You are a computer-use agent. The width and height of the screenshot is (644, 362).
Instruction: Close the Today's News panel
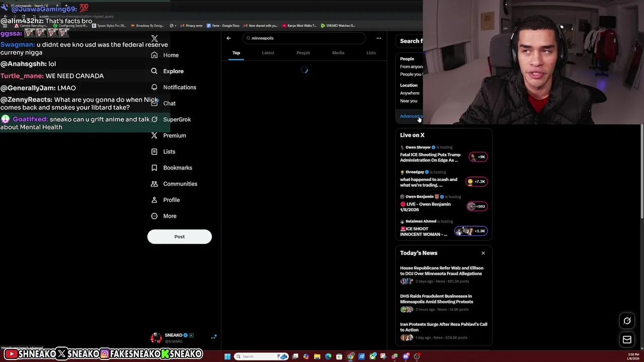(x=483, y=253)
